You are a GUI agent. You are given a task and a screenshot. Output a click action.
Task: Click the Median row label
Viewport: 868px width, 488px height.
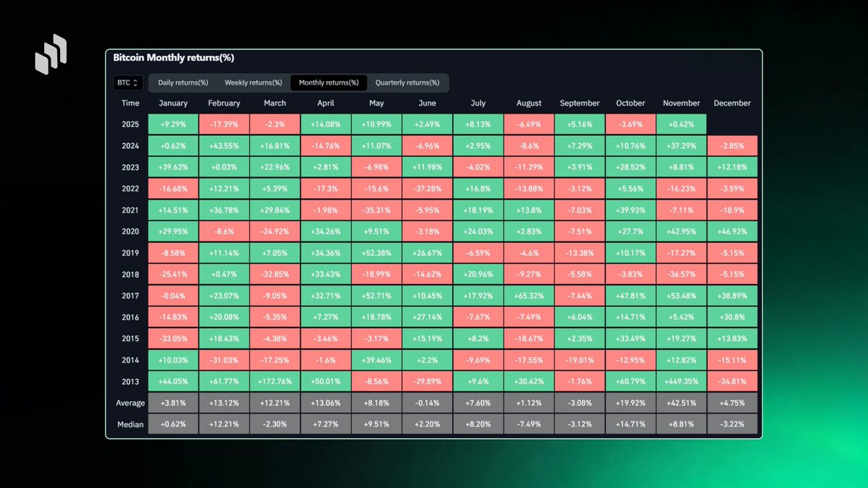tap(130, 424)
